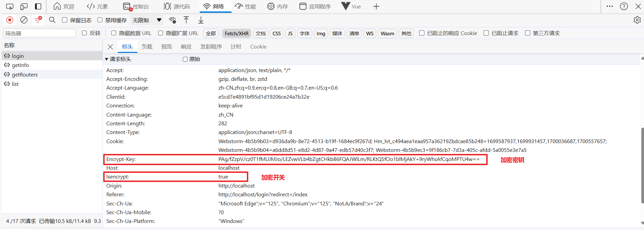644x230 pixels.
Task: Open the 无限制 throttling dropdown
Action: [x=147, y=20]
